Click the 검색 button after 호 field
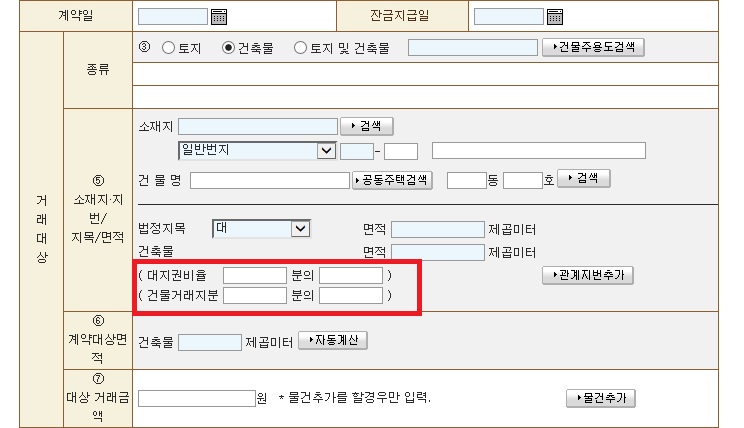744x428 pixels. pos(583,178)
